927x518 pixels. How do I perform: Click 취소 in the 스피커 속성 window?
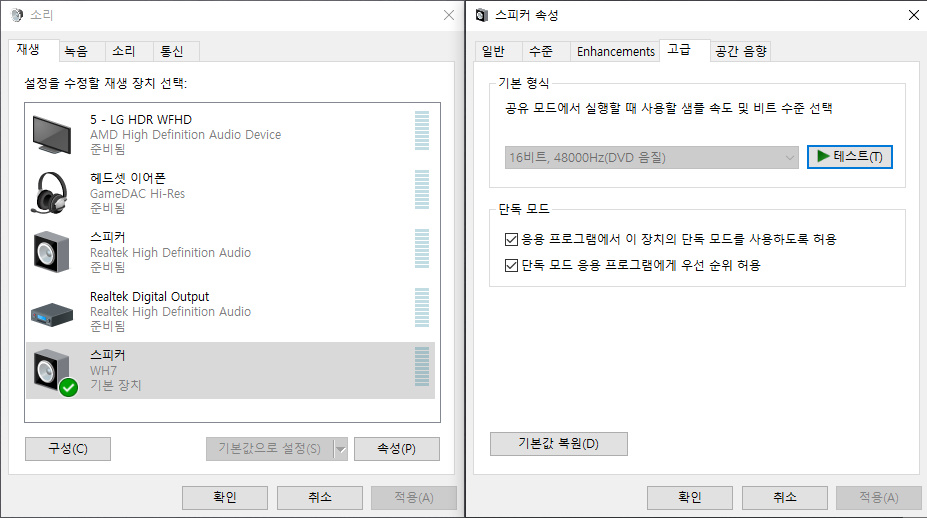[x=785, y=498]
